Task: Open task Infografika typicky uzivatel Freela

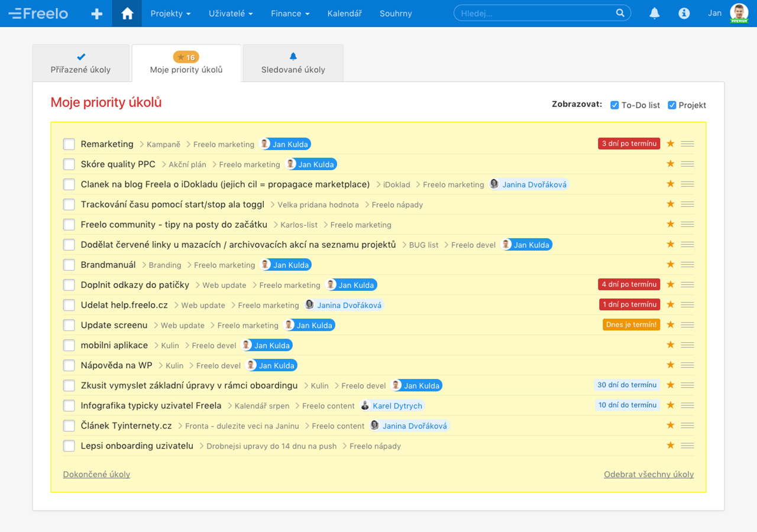Action: [x=151, y=406]
